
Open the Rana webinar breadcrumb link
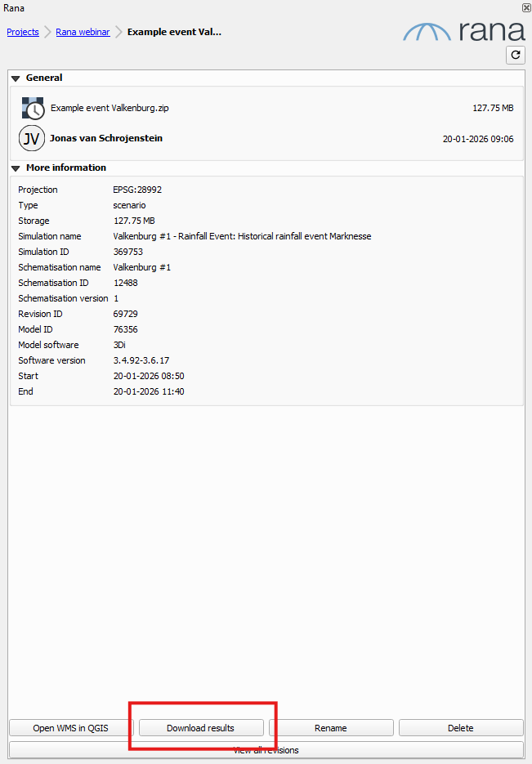point(83,32)
